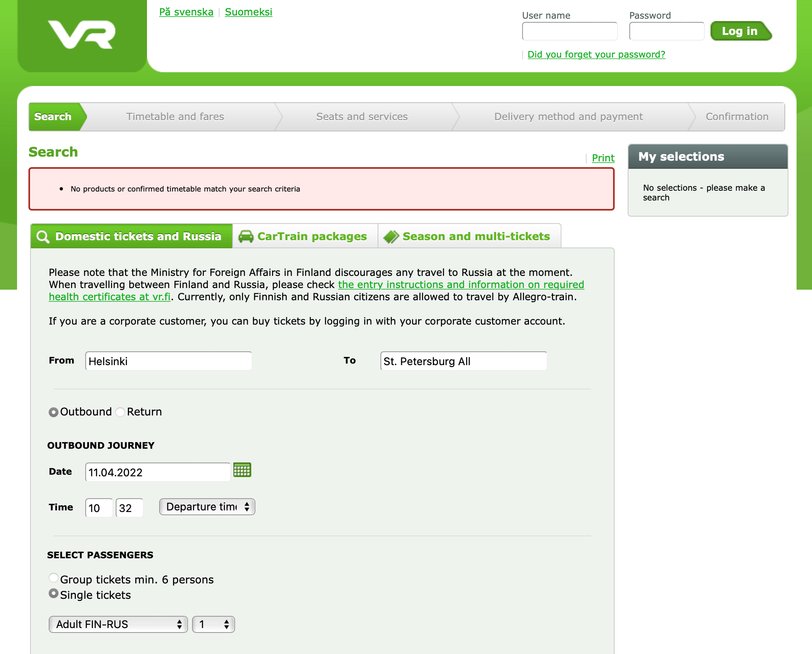Toggle the Group tickets min. 6 persons radio
The width and height of the screenshot is (812, 654).
click(x=54, y=579)
